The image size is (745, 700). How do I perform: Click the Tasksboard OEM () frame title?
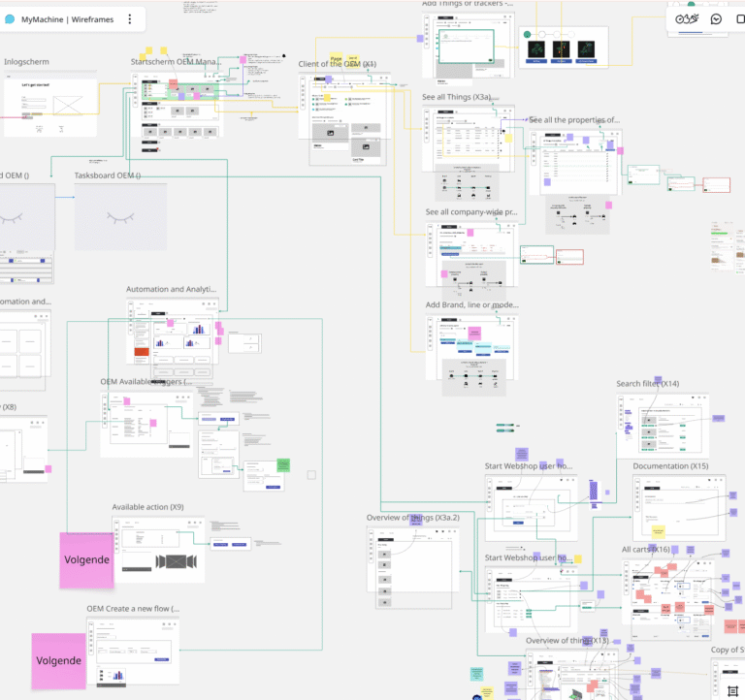tap(108, 175)
